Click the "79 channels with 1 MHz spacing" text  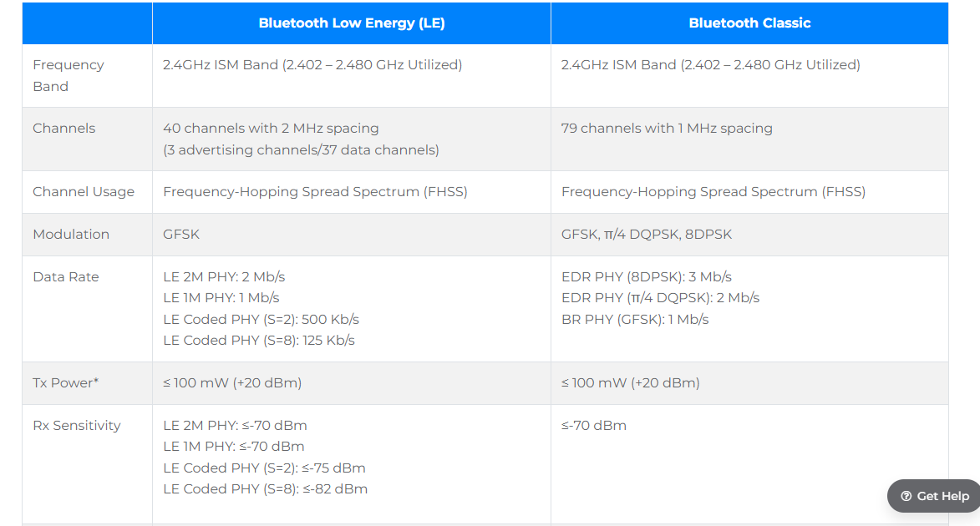[667, 129]
